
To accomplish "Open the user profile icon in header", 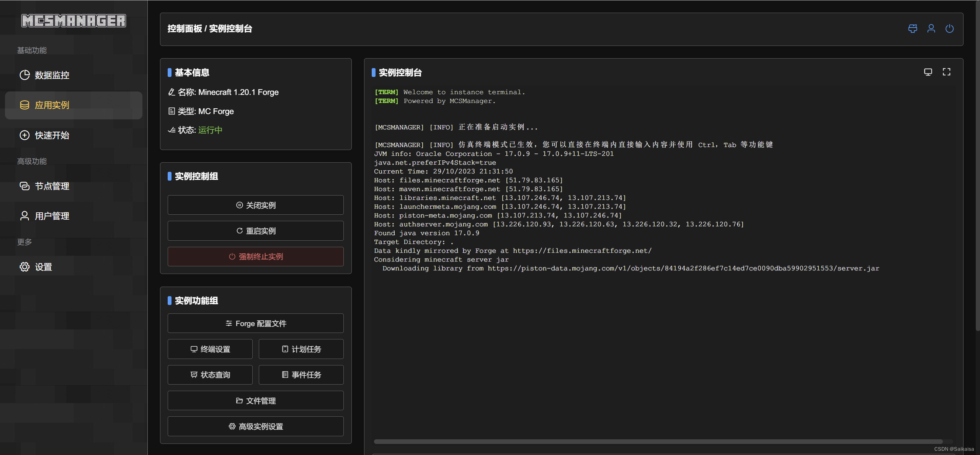I will point(931,29).
